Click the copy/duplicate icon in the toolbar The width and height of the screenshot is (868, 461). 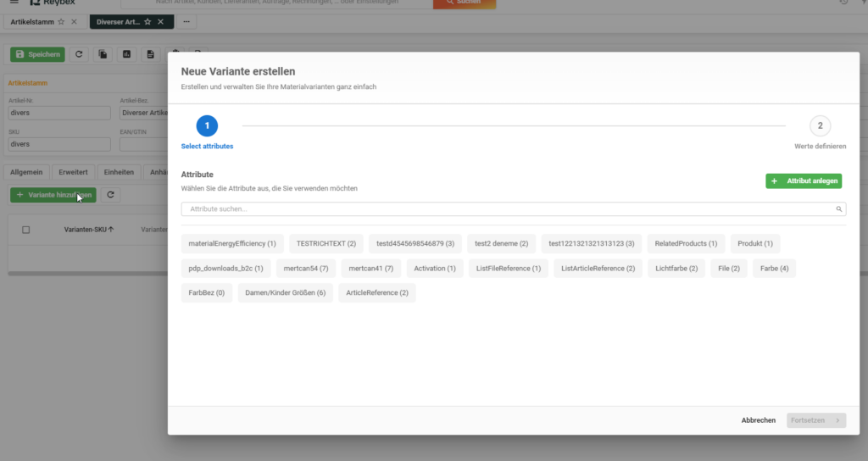tap(103, 54)
